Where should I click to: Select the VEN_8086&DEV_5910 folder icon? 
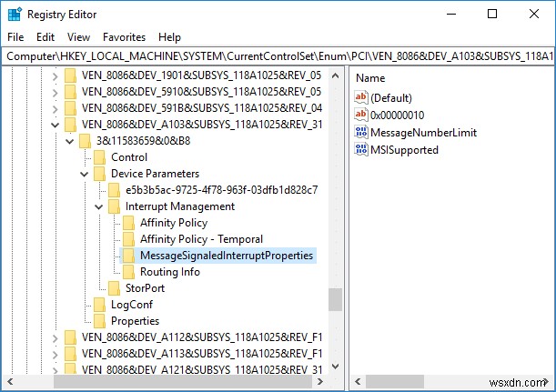click(70, 92)
